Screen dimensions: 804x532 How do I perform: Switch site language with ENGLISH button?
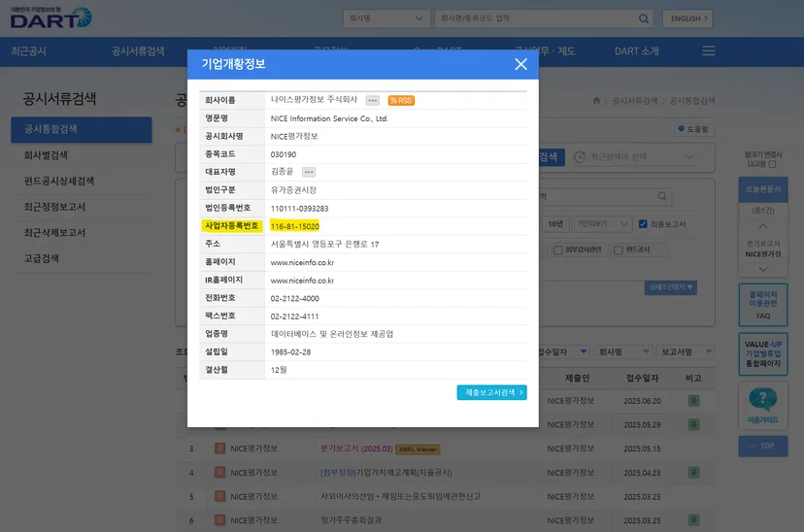pos(688,18)
